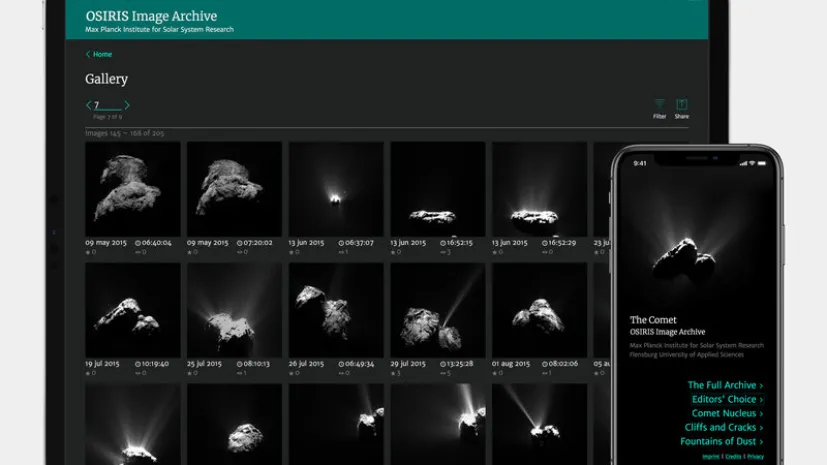Open the 09 may 2015 07:20:02 thumbnail
827x465 pixels.
click(234, 189)
